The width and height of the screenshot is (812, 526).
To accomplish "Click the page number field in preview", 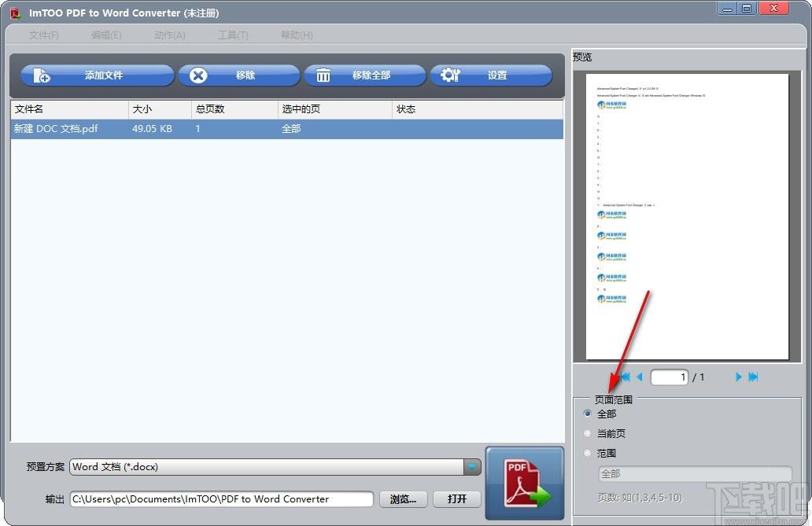I will [669, 377].
